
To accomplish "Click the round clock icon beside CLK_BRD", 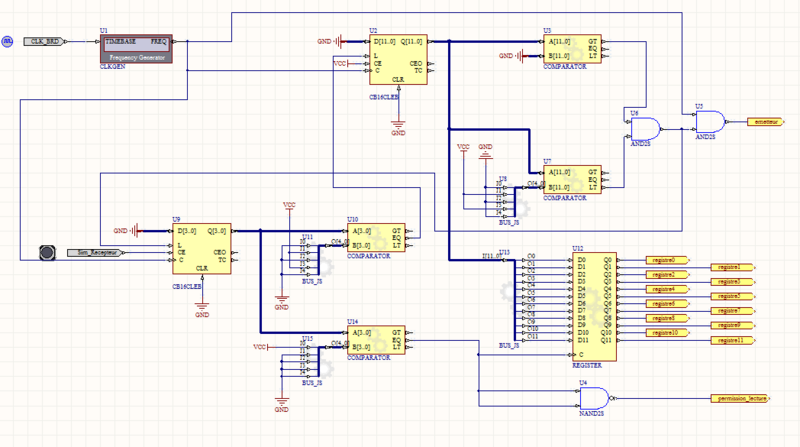I will point(7,41).
